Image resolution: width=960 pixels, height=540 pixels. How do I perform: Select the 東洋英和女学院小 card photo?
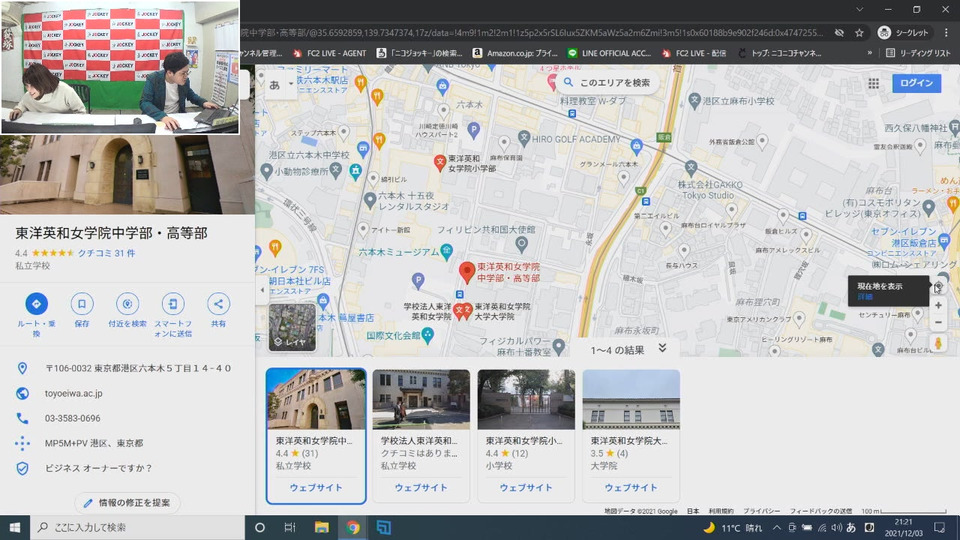pos(526,399)
